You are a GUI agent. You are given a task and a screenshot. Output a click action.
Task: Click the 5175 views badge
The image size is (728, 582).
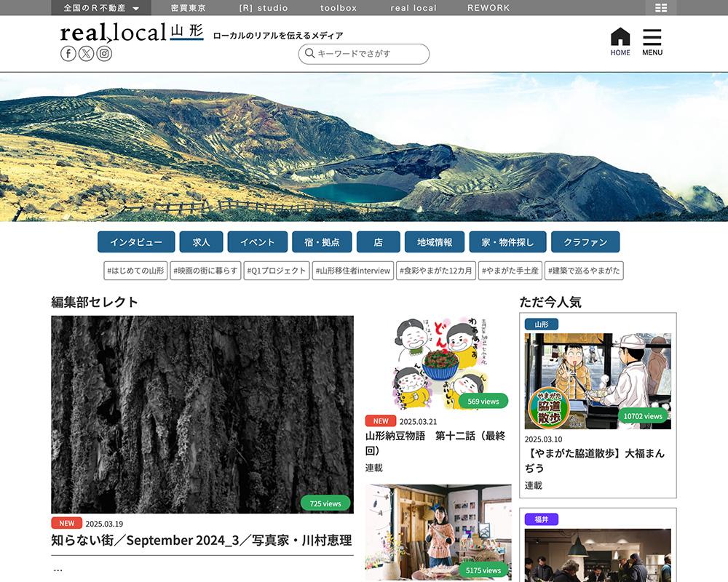point(483,570)
